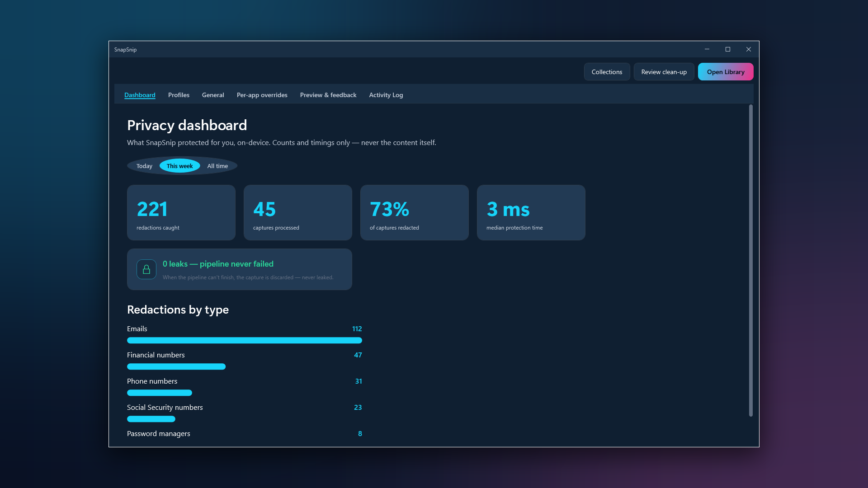
Task: Click the lock icon in leaks card
Action: [x=146, y=269]
